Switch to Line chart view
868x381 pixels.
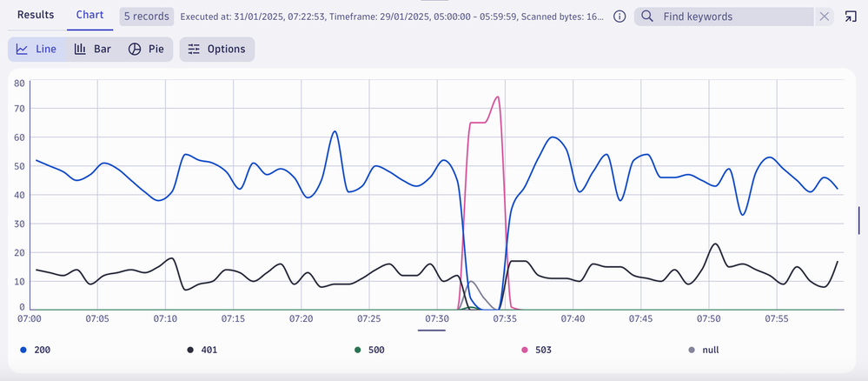point(36,50)
